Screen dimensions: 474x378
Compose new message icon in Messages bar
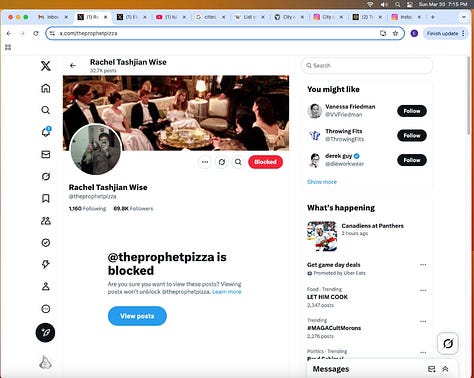point(431,369)
